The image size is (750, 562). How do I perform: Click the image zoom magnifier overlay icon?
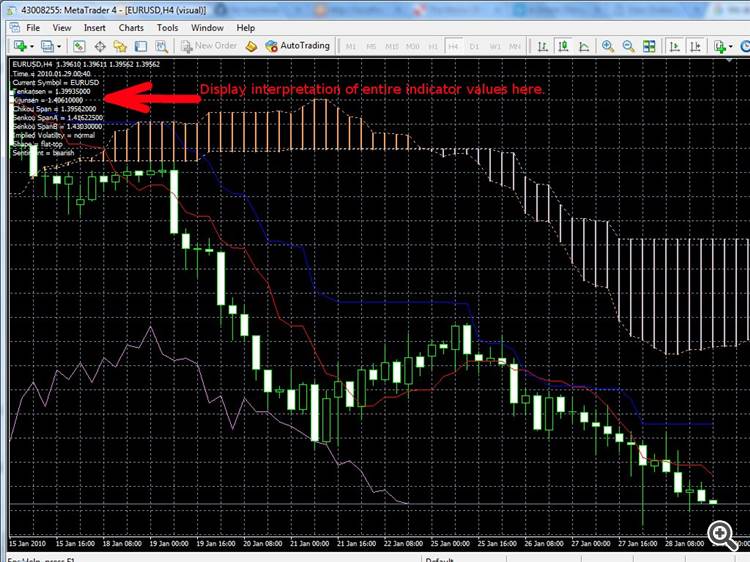(722, 535)
